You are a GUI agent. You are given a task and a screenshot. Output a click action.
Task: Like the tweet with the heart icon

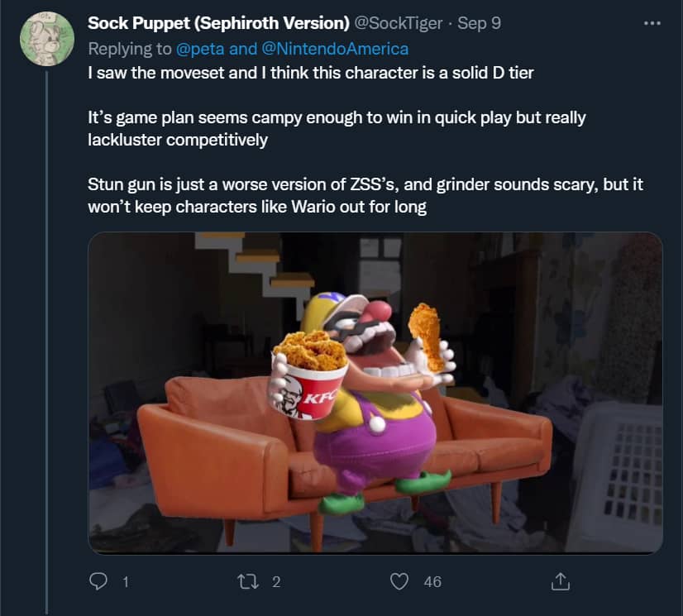pyautogui.click(x=400, y=581)
